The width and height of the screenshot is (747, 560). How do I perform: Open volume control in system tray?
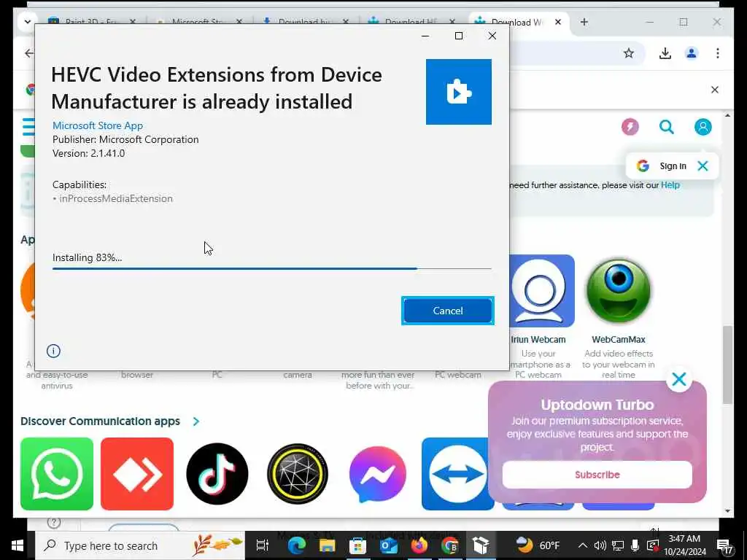[x=600, y=545]
